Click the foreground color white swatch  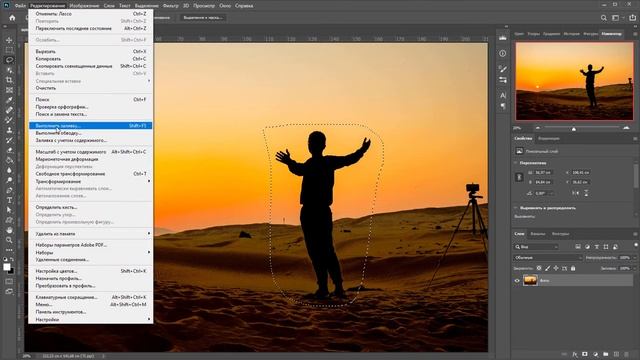point(7,267)
